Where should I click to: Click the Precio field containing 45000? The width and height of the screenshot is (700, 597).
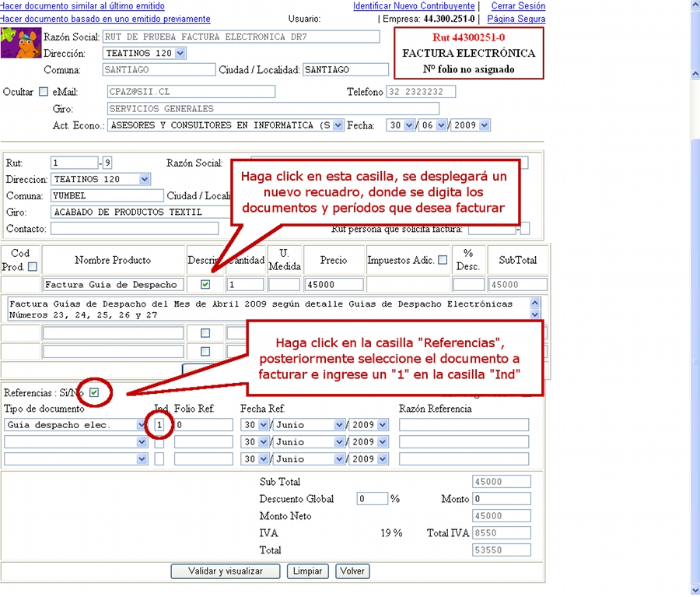334,284
